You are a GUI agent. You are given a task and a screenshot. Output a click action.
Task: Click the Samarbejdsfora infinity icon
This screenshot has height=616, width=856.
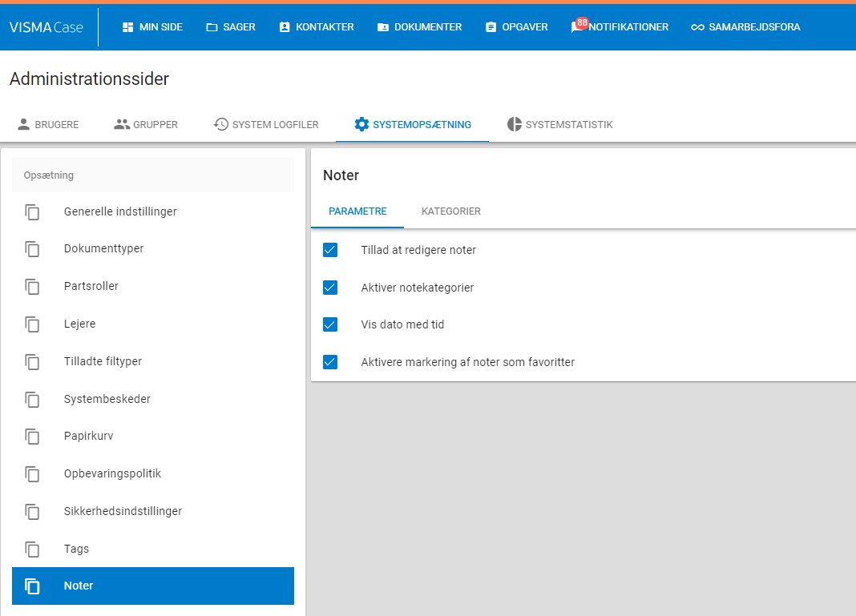point(697,27)
